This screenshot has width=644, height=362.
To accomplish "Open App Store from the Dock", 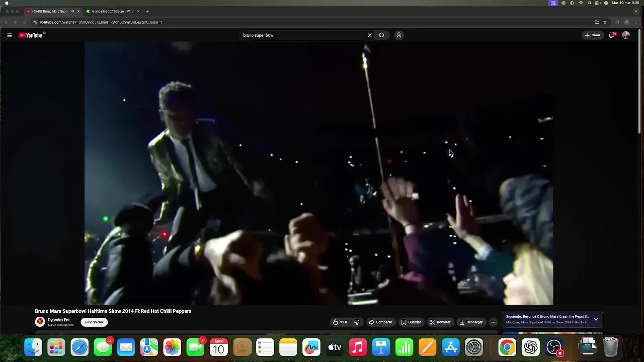I will pyautogui.click(x=450, y=347).
